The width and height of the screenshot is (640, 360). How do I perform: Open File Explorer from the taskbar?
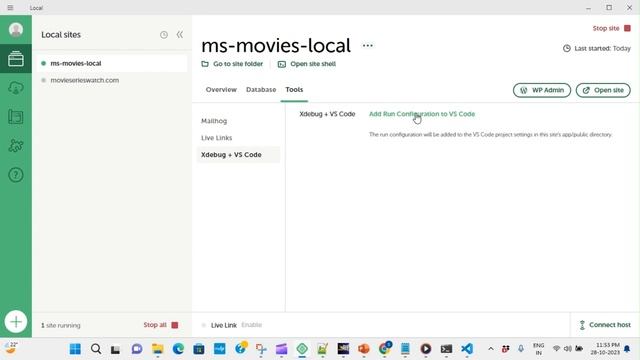click(x=158, y=349)
